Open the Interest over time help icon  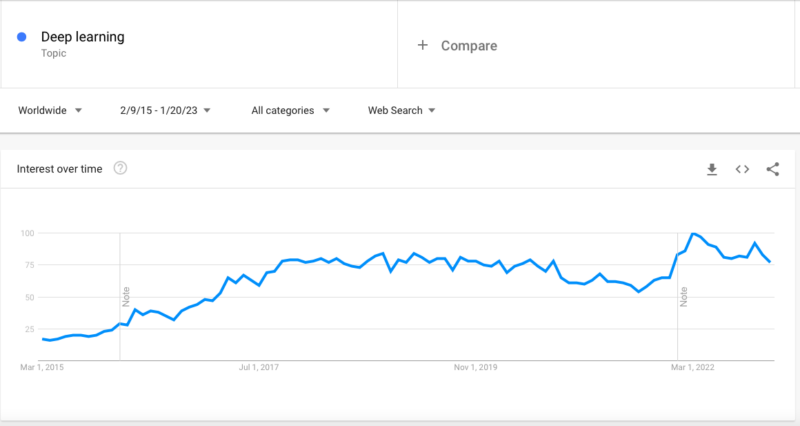120,169
